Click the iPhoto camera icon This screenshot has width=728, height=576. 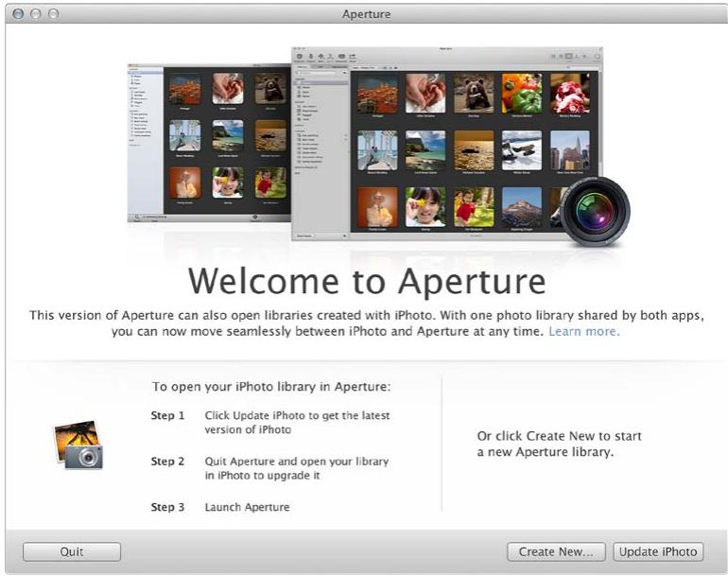(78, 445)
